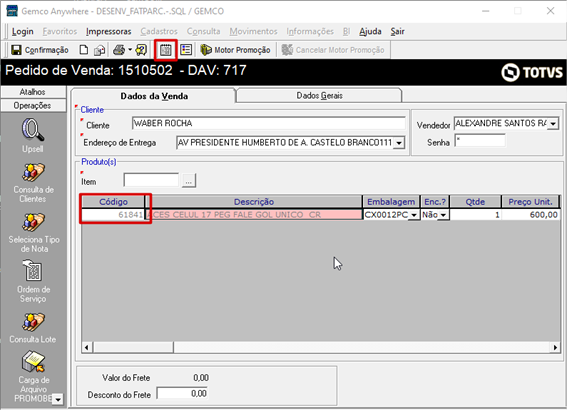Open the Login menu
The width and height of the screenshot is (567, 410).
[x=22, y=31]
